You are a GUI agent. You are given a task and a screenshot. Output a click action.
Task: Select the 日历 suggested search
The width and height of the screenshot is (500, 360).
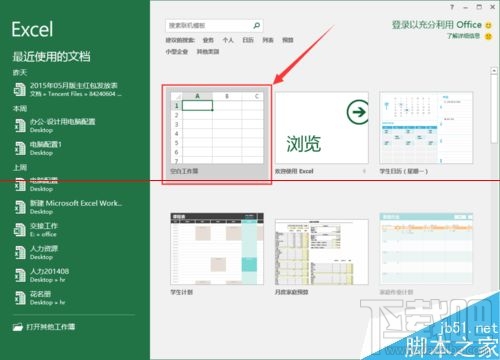pyautogui.click(x=248, y=40)
